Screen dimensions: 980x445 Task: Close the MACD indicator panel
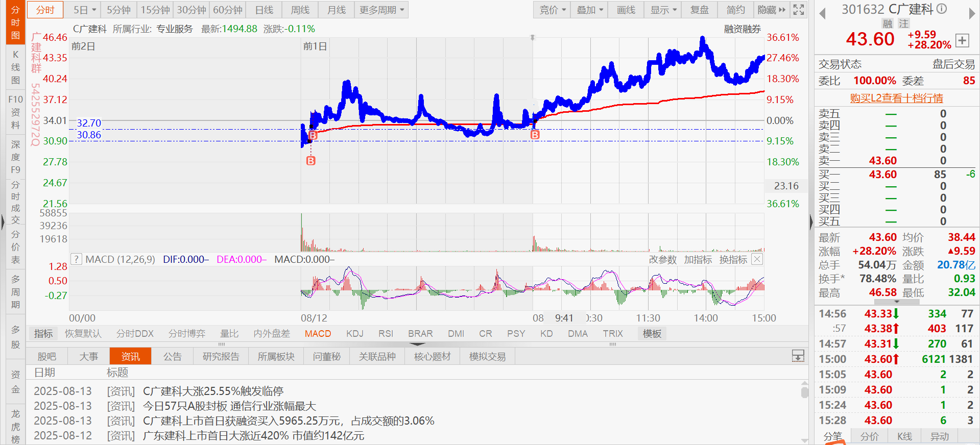point(757,259)
